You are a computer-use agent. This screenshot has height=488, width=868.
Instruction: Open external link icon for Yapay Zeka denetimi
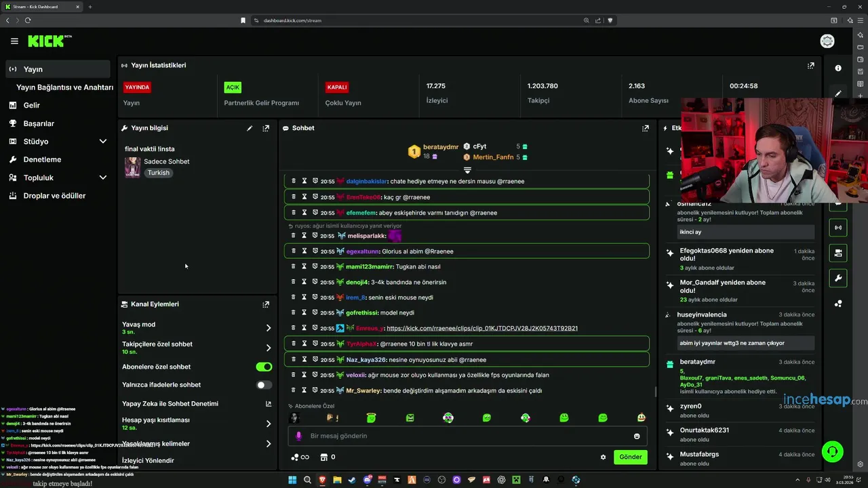(x=269, y=404)
